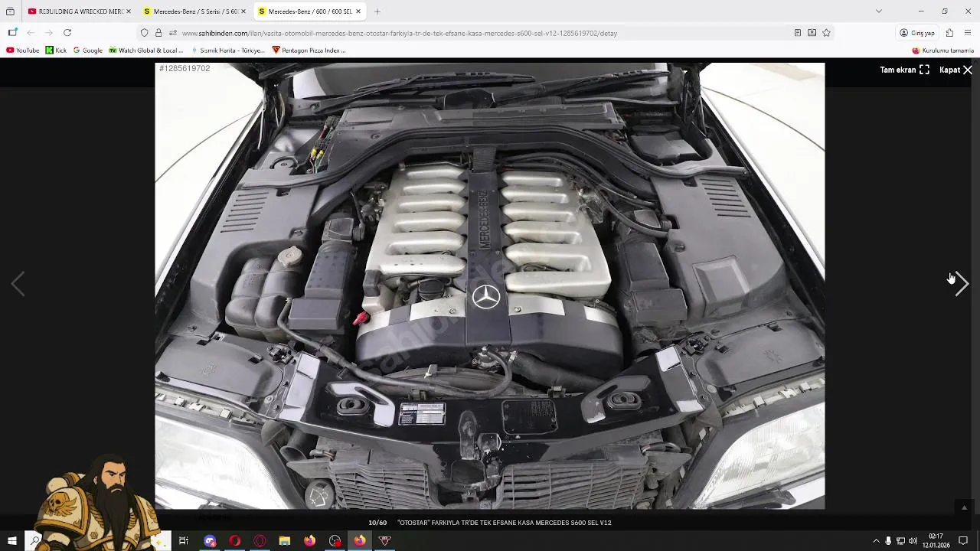980x551 pixels.
Task: Select the Mercedes-Benz / 600 / 600 SEL tab
Action: tap(309, 11)
